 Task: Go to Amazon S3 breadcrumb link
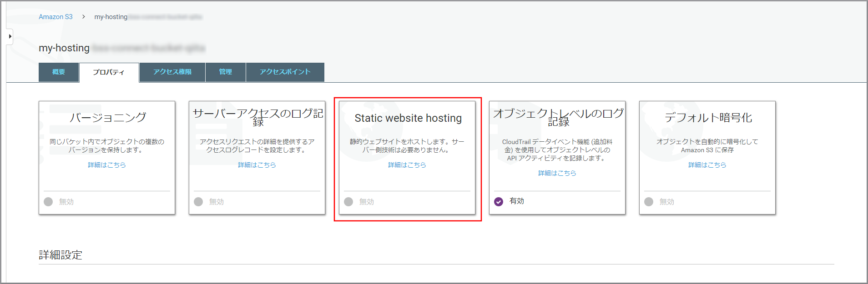point(56,17)
